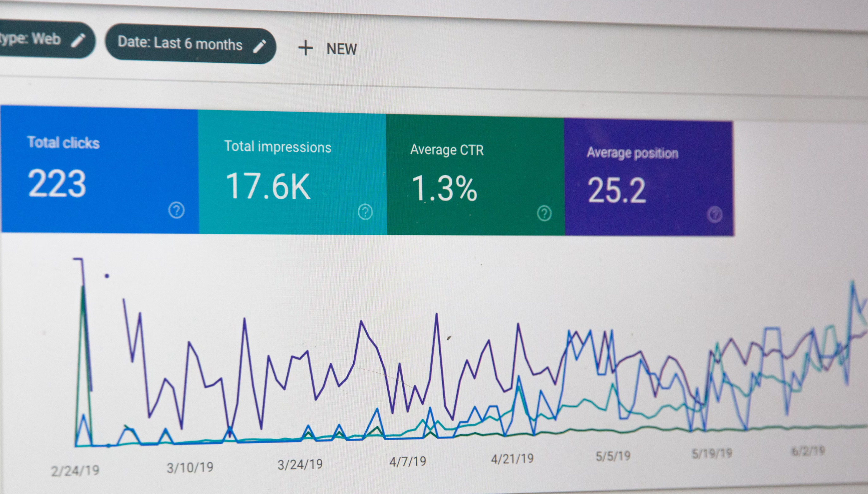868x494 pixels.
Task: Click pencil icon on Search type: Web chip
Action: click(x=78, y=40)
